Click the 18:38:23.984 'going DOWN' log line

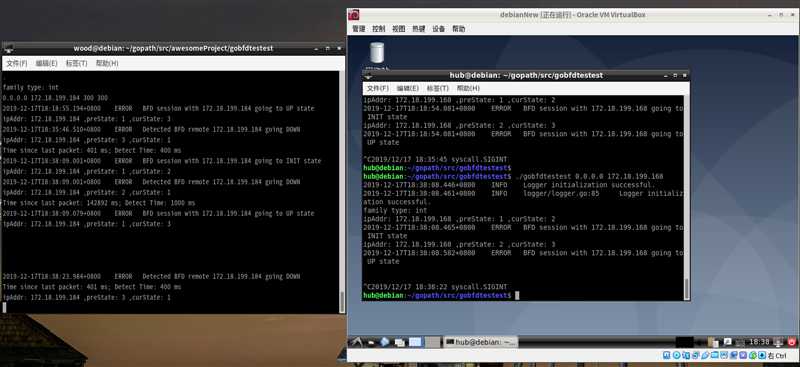[151, 277]
